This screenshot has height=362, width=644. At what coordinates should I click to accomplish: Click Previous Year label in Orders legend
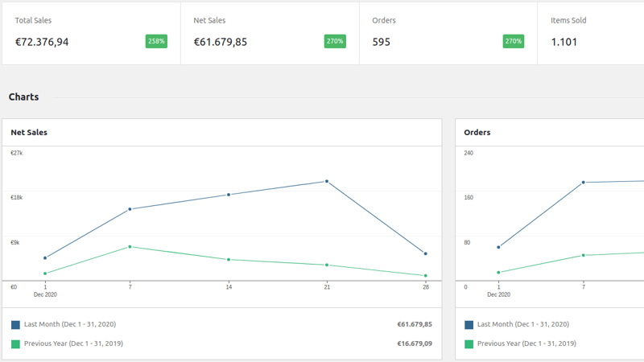pyautogui.click(x=526, y=343)
